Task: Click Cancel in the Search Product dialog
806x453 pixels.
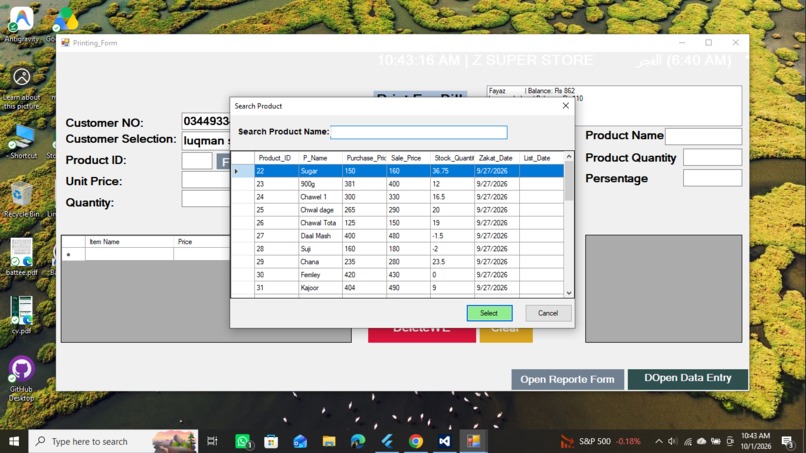Action: tap(547, 313)
